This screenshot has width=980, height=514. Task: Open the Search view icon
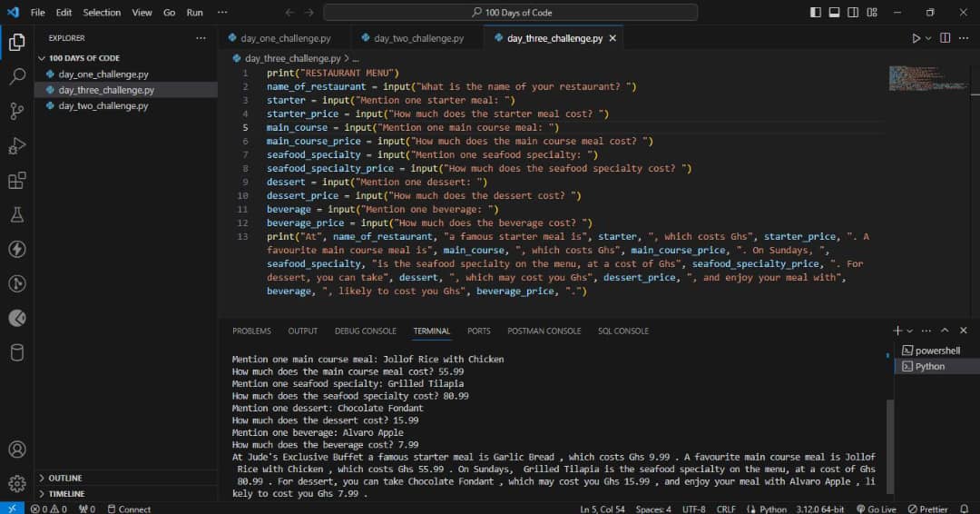click(x=17, y=76)
